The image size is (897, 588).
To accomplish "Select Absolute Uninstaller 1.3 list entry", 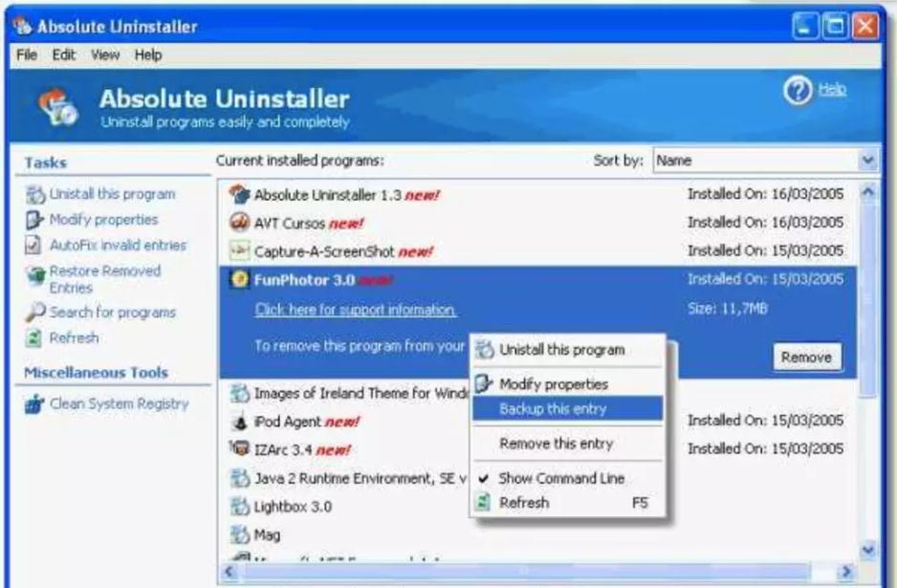I will click(x=537, y=194).
